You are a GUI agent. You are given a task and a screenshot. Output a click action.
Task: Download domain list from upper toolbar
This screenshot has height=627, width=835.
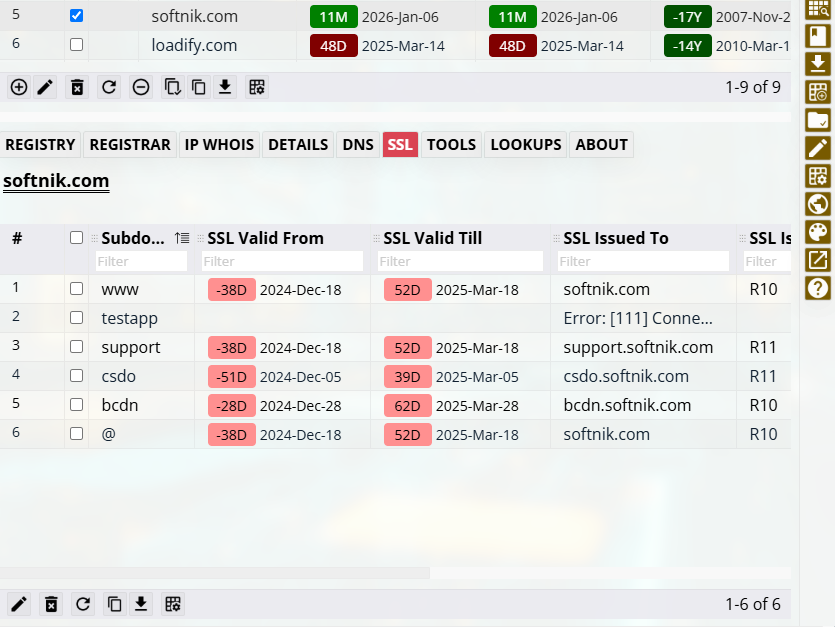click(x=225, y=87)
